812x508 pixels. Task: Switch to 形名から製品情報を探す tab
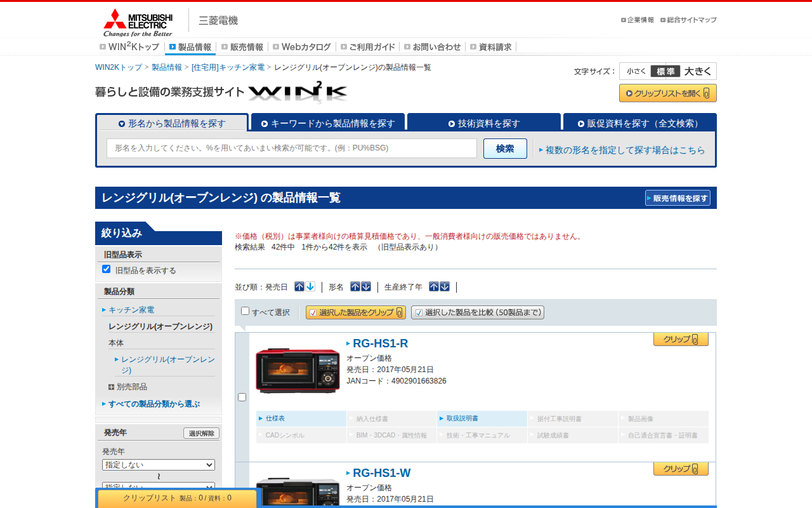point(172,123)
